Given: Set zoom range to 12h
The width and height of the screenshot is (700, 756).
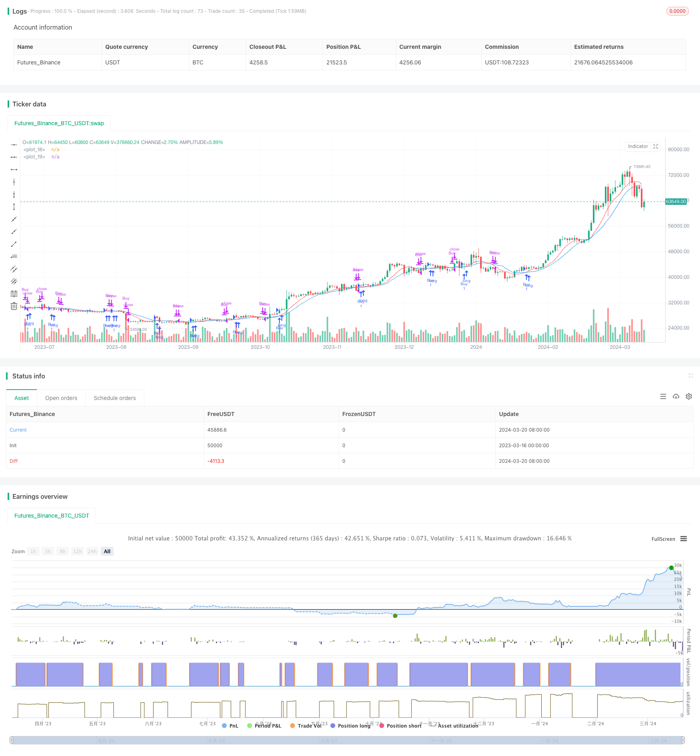Looking at the screenshot, I should (78, 551).
